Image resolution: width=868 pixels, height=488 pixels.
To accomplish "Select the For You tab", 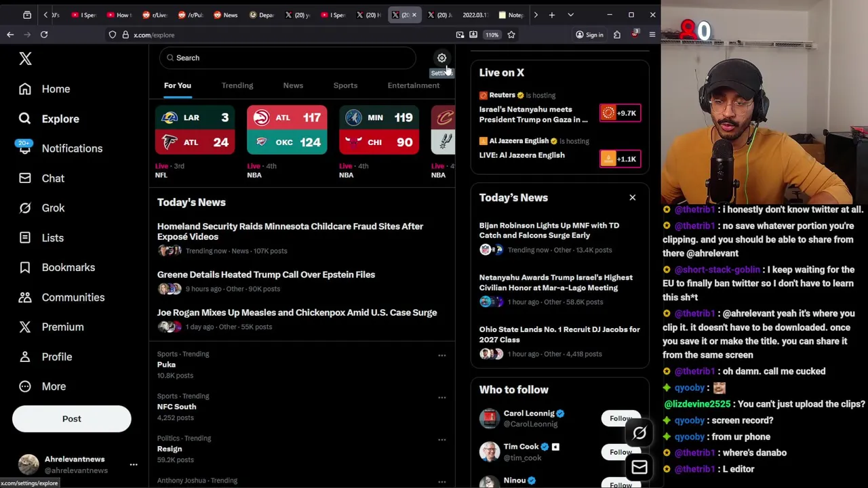I will click(178, 85).
